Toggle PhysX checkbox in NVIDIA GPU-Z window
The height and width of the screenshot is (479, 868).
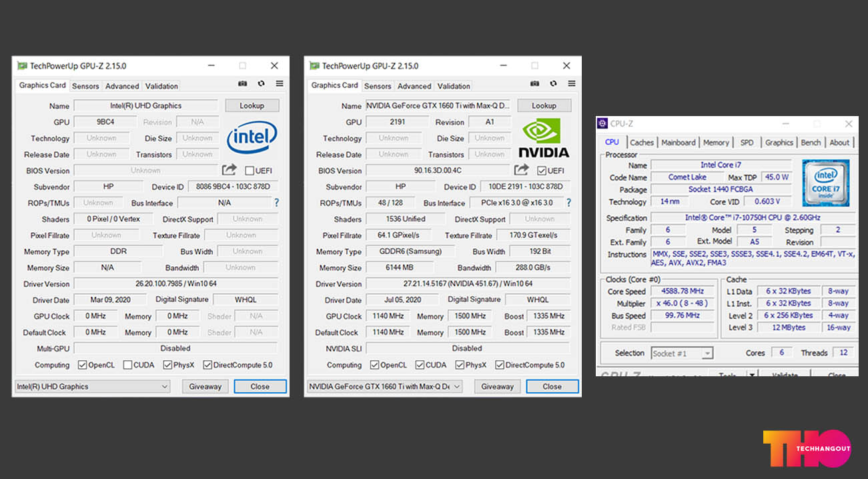(459, 365)
